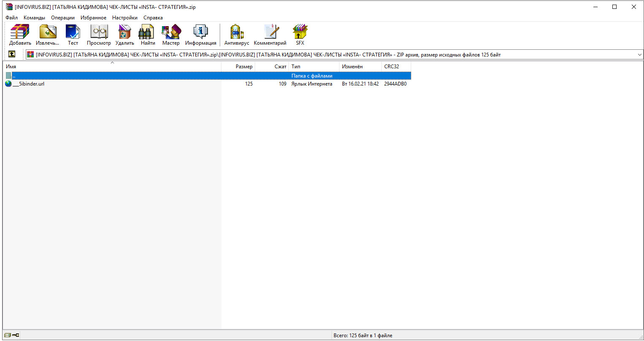Go up one level with arrow button
Image resolution: width=644 pixels, height=341 pixels.
point(12,54)
